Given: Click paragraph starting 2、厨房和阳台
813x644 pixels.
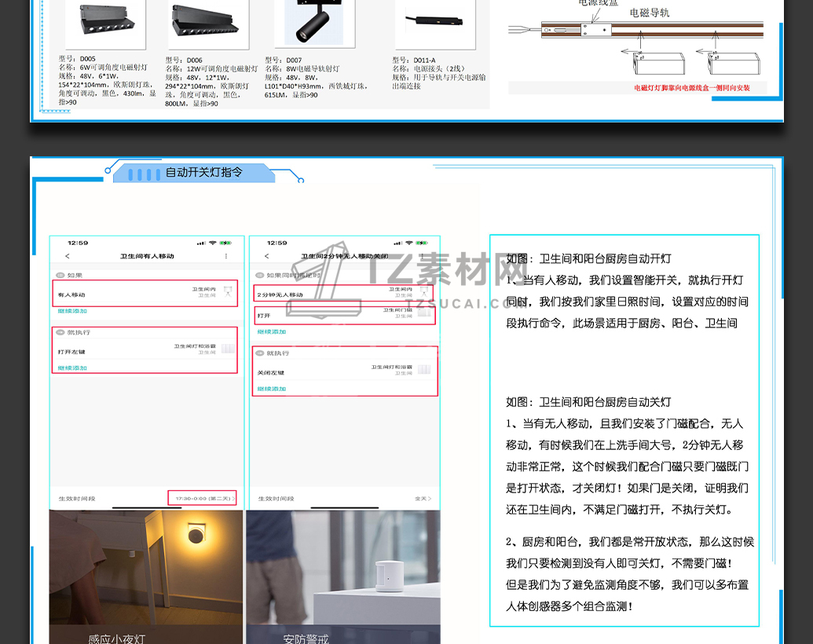Looking at the screenshot, I should (629, 574).
